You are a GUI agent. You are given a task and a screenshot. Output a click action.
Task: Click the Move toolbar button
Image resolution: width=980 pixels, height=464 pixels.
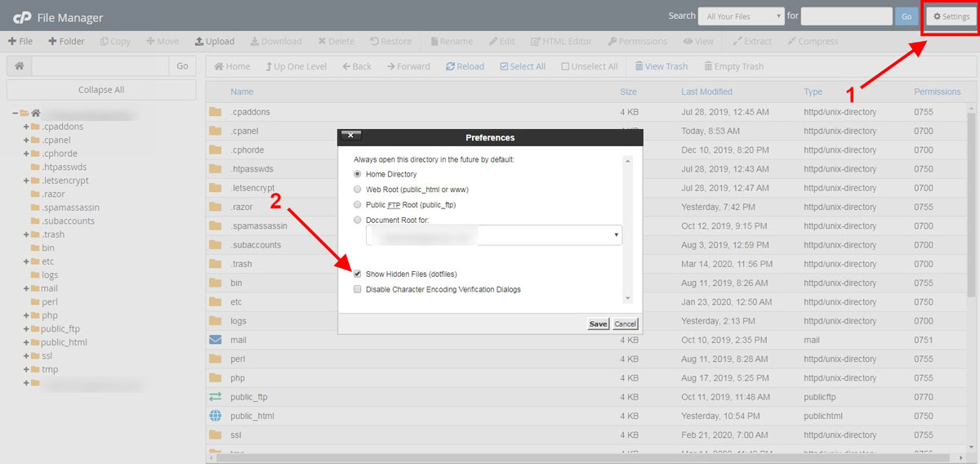[x=163, y=42]
